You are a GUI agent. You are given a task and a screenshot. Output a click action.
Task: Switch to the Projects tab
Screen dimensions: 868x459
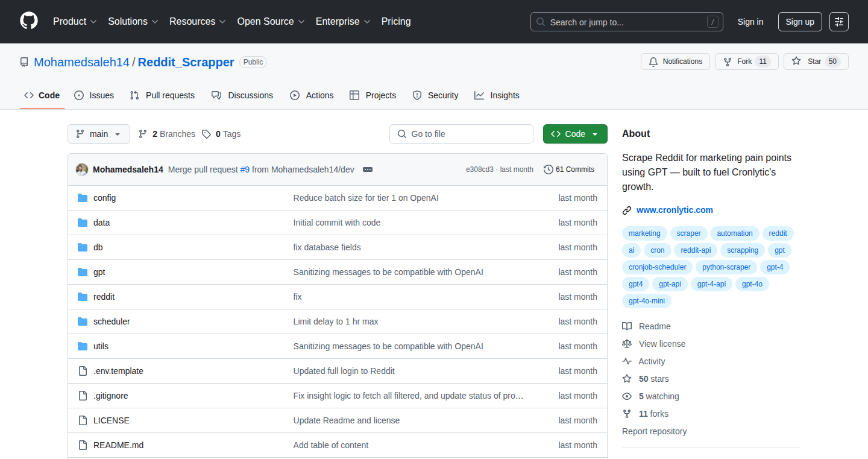pyautogui.click(x=373, y=95)
